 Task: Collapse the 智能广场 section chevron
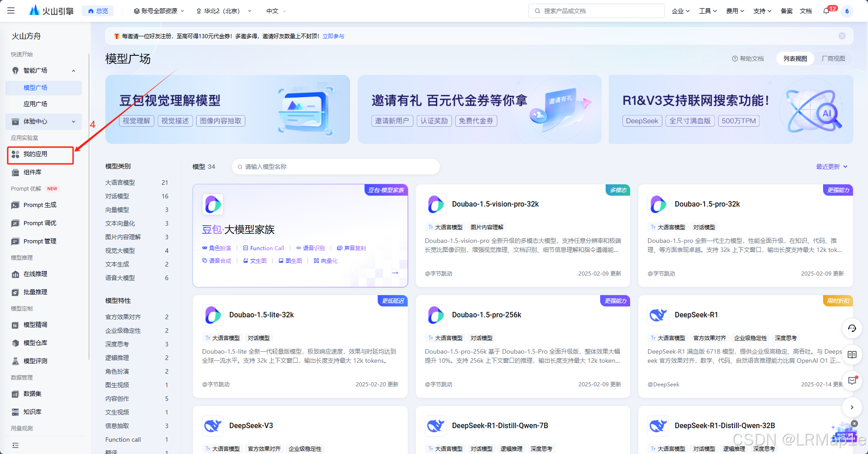(x=74, y=71)
